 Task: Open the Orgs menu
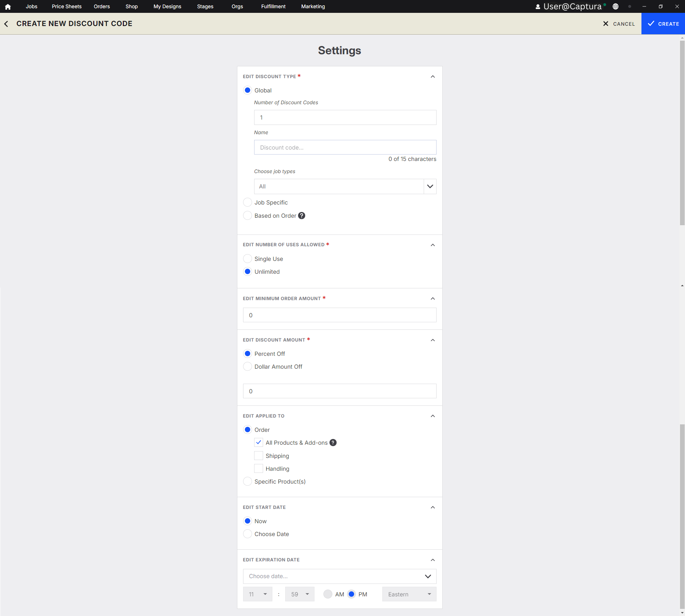pos(237,6)
